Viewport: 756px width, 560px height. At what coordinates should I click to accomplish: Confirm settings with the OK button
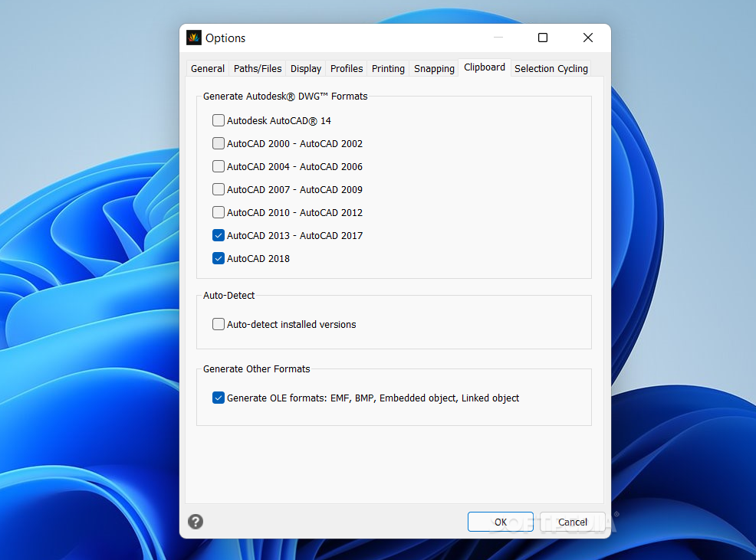(x=501, y=522)
